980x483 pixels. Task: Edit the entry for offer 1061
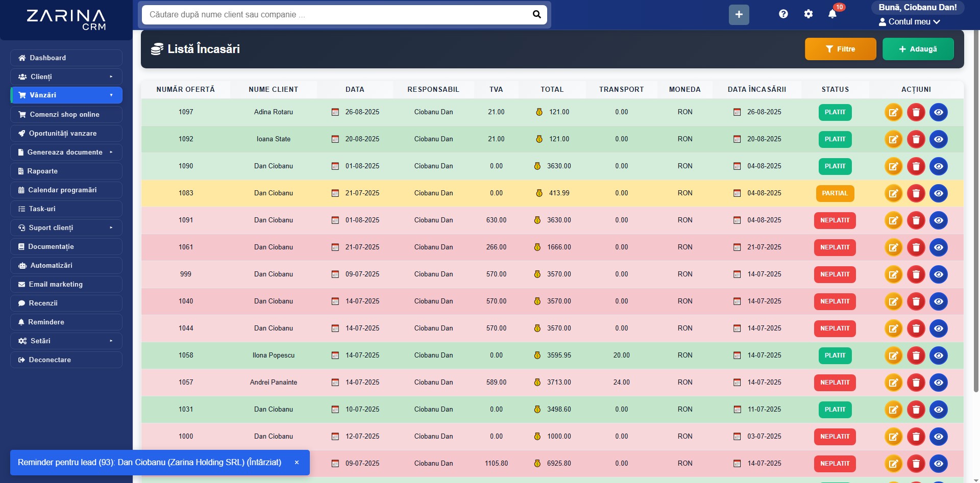893,247
